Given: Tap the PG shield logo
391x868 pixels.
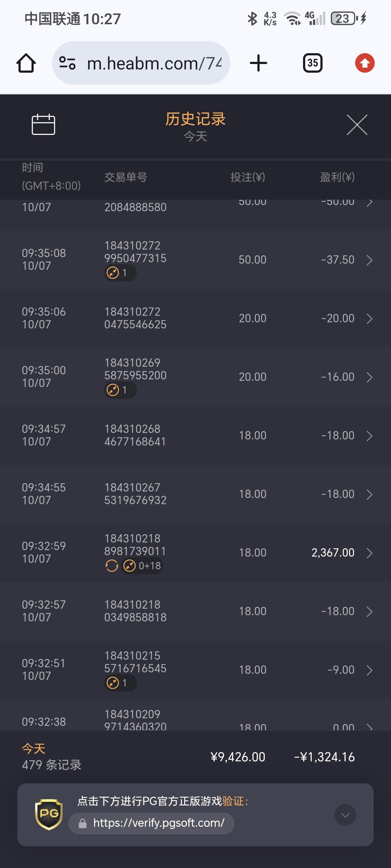Looking at the screenshot, I should tap(49, 814).
